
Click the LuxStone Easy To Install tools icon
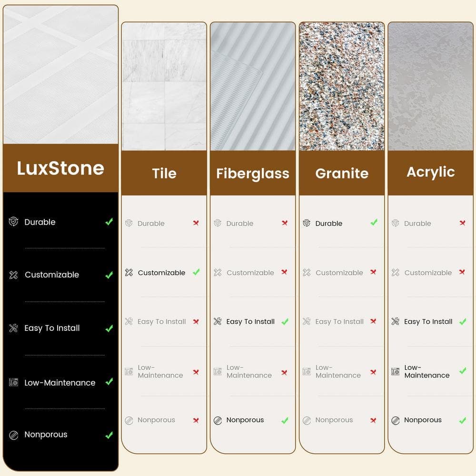[x=13, y=328]
